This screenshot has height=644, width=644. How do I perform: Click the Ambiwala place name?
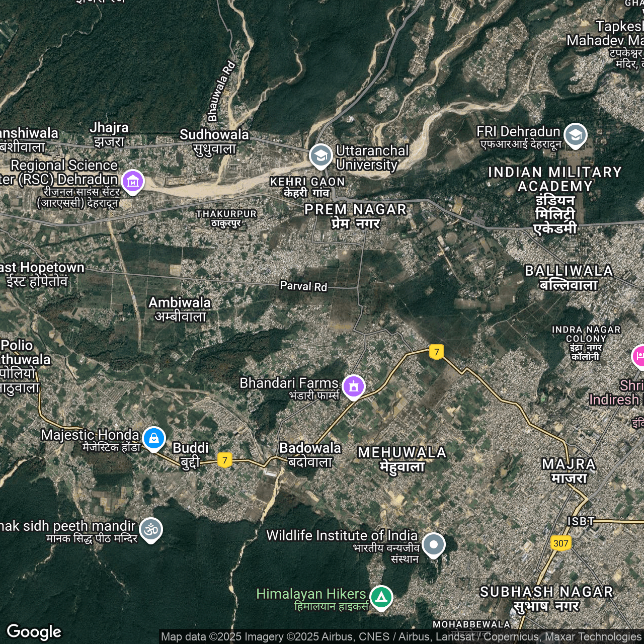180,309
